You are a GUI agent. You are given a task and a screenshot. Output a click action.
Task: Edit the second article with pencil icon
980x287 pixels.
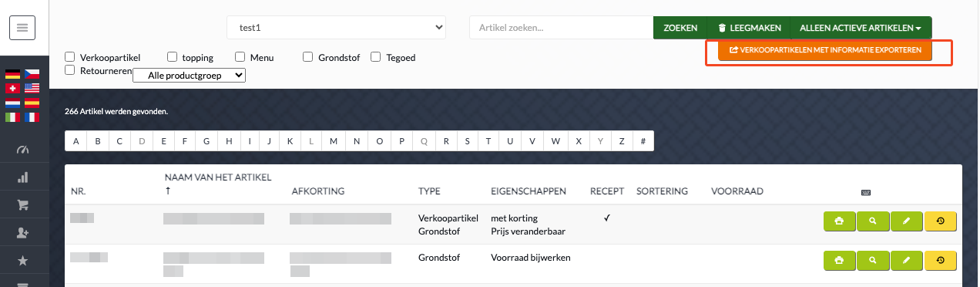(x=906, y=260)
